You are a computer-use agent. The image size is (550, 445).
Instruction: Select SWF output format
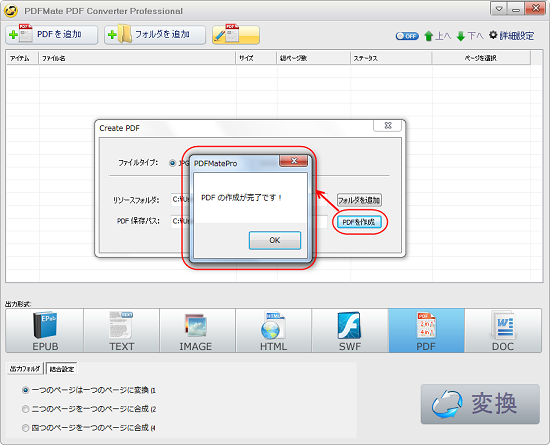pyautogui.click(x=350, y=331)
